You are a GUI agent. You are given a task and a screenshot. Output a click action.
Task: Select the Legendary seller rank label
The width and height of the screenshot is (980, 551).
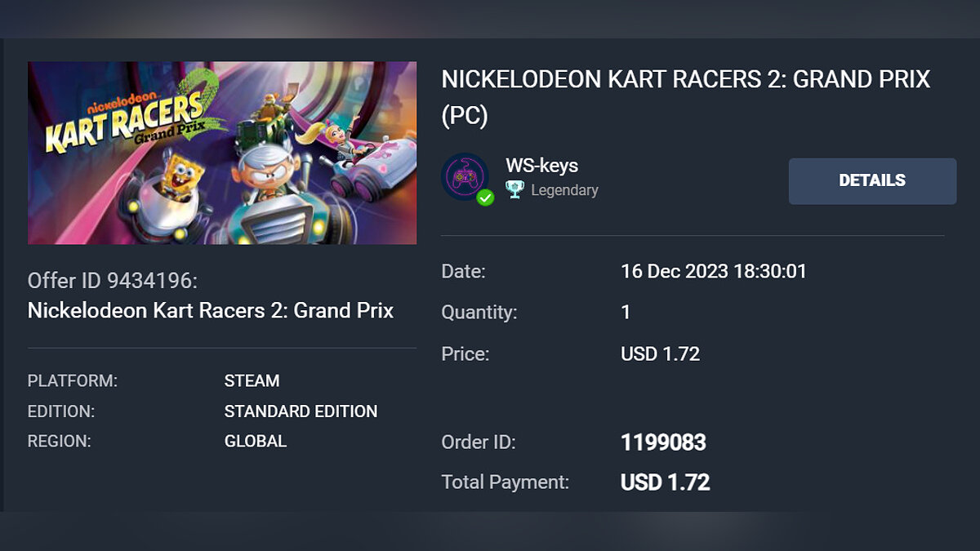click(564, 190)
